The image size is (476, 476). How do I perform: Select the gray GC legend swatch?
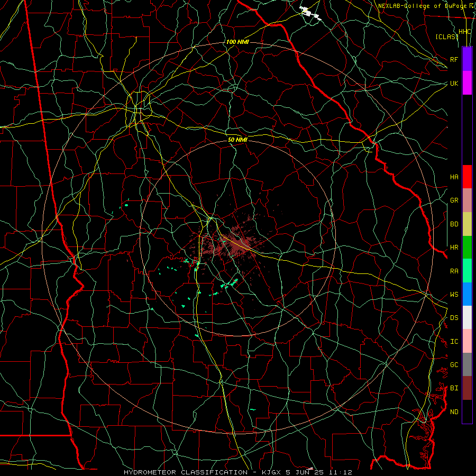coord(467,364)
